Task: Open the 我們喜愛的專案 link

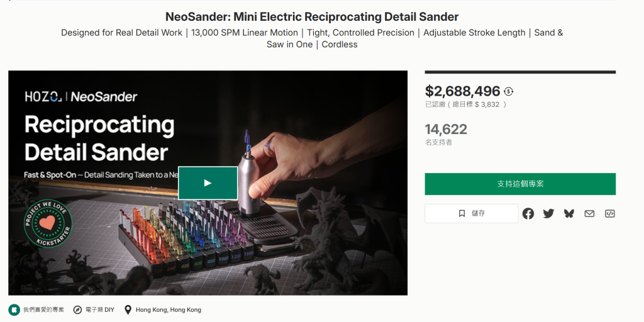Action: pos(43,310)
